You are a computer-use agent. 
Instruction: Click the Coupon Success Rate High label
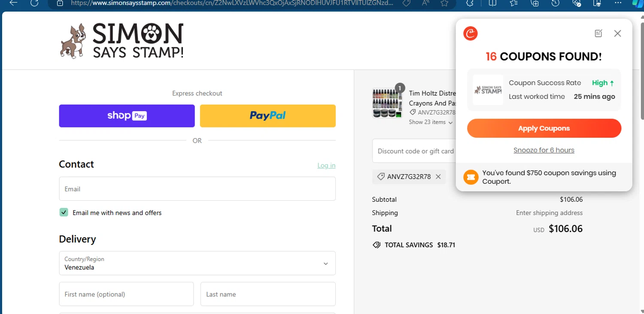coord(562,83)
